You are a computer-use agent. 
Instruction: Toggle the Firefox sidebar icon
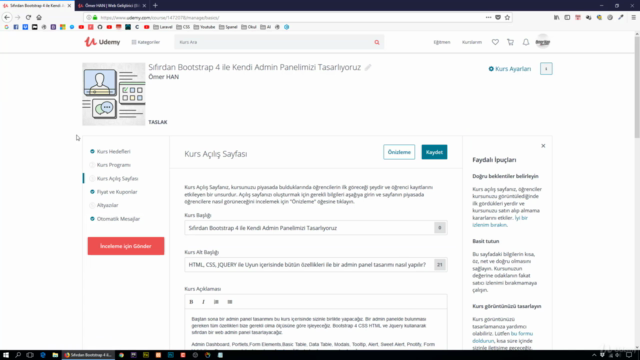(x=567, y=17)
